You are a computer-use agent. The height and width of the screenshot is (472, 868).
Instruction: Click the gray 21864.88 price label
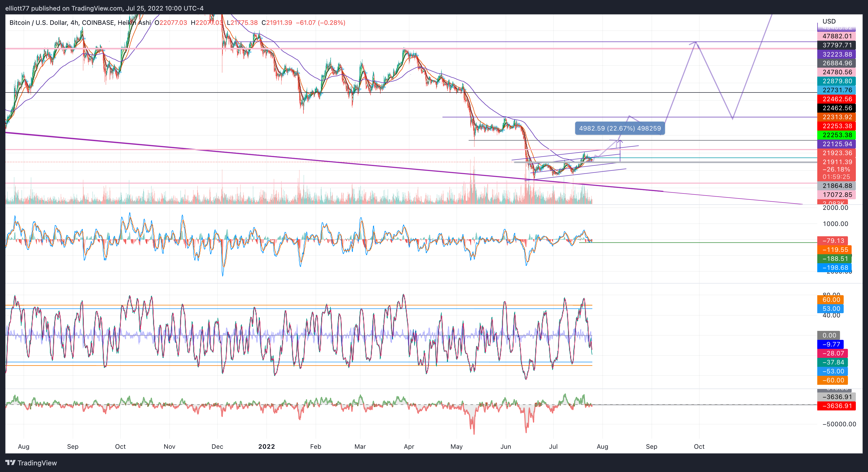(x=837, y=186)
